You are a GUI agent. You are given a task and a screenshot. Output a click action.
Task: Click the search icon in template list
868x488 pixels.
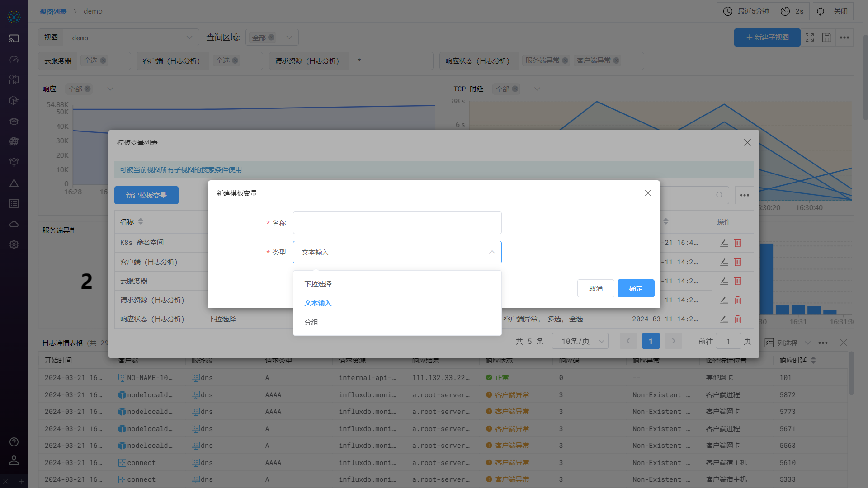(719, 195)
